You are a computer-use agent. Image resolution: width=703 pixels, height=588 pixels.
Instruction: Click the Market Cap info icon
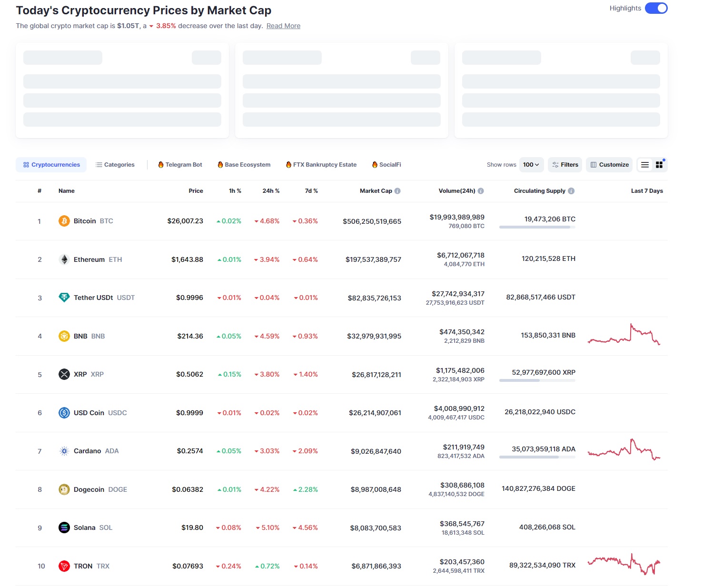(x=397, y=191)
